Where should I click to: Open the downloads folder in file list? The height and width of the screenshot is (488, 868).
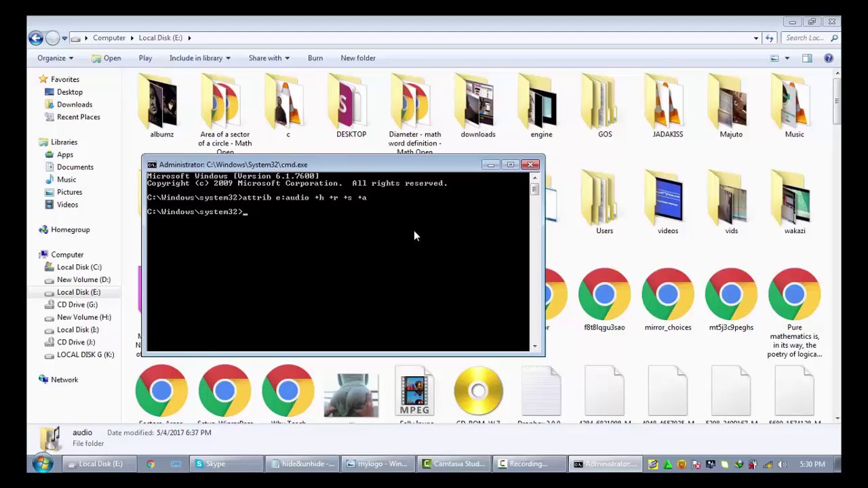[478, 107]
